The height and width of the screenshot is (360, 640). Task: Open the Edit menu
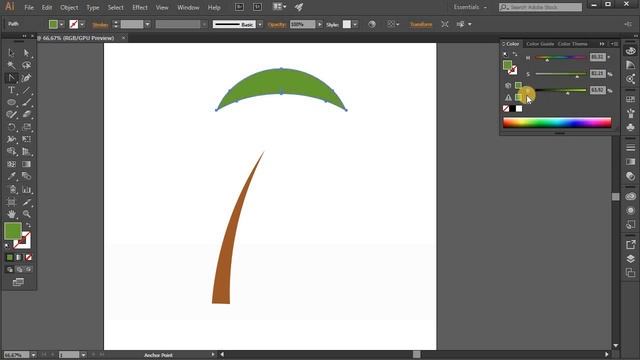coord(47,7)
